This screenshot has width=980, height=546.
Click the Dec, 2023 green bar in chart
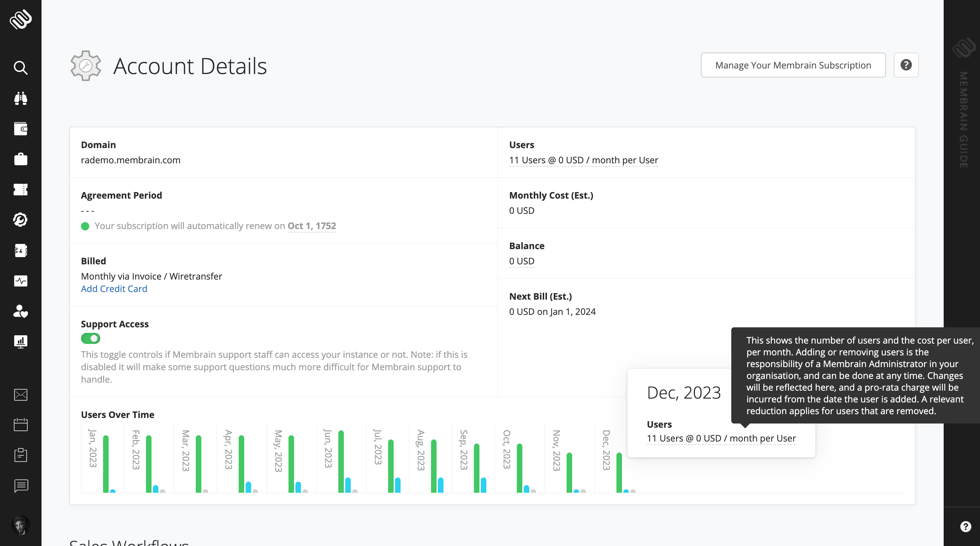click(619, 473)
